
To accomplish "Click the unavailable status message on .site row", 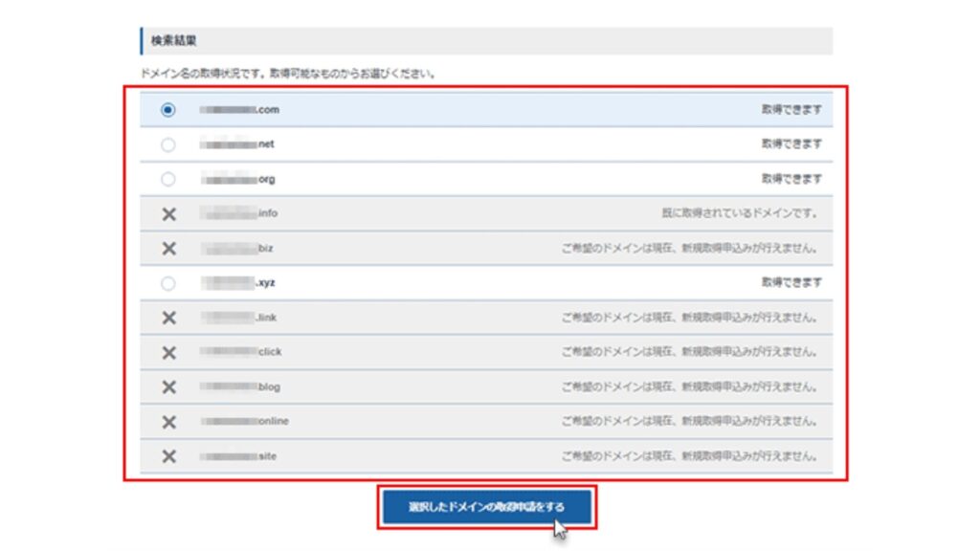I will 689,456.
